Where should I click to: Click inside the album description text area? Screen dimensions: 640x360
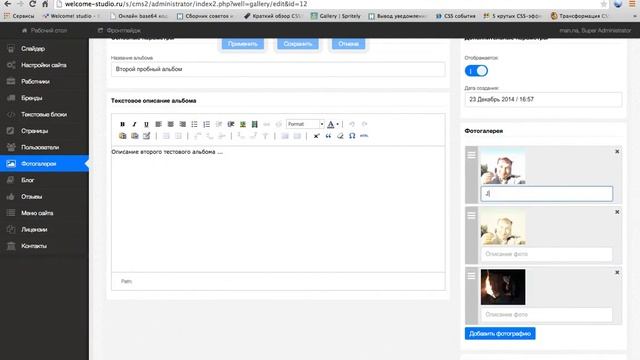278,209
